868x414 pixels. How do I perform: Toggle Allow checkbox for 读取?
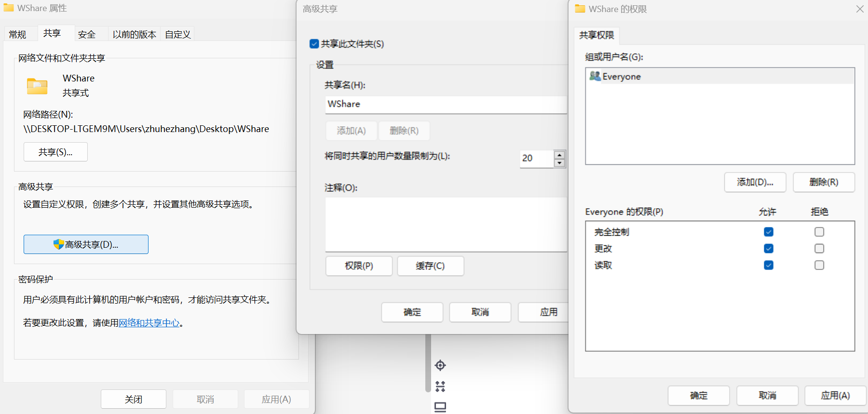[x=769, y=265]
